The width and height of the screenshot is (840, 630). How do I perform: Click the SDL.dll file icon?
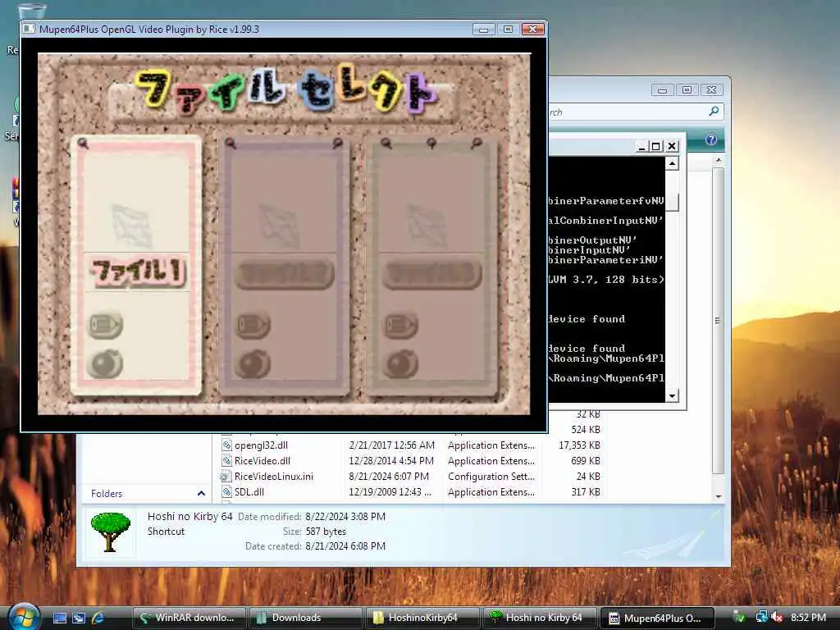click(x=226, y=492)
